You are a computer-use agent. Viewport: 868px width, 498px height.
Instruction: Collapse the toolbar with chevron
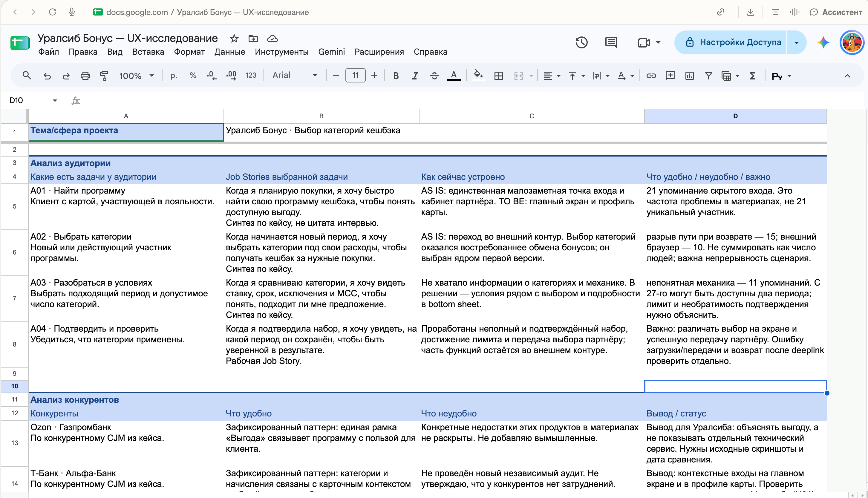pos(847,76)
